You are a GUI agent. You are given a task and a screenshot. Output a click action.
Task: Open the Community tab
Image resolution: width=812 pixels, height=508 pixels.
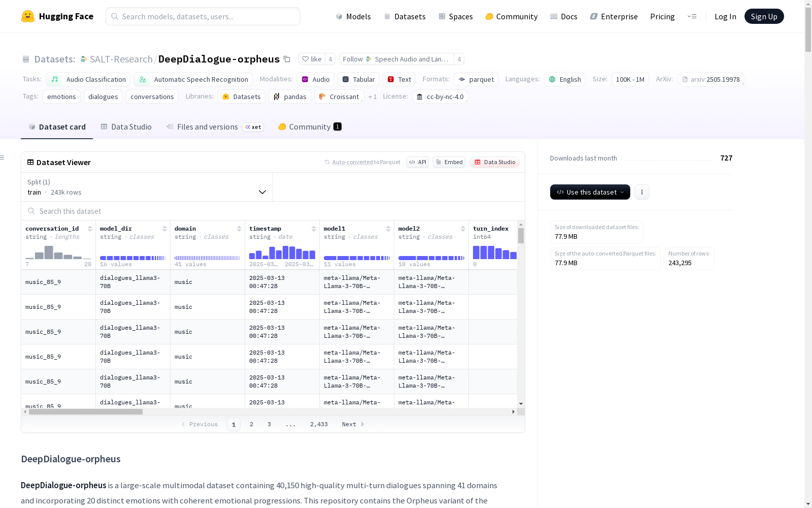[x=310, y=127]
